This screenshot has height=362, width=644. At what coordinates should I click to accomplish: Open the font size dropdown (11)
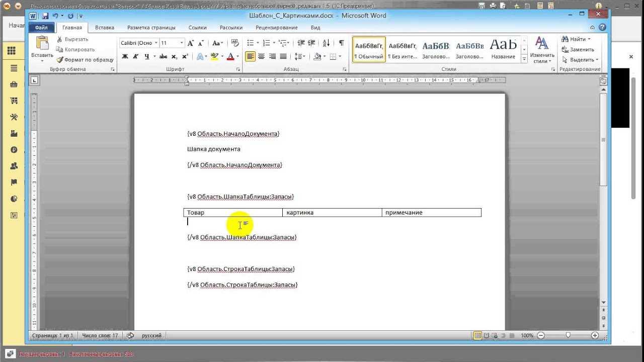(x=181, y=43)
